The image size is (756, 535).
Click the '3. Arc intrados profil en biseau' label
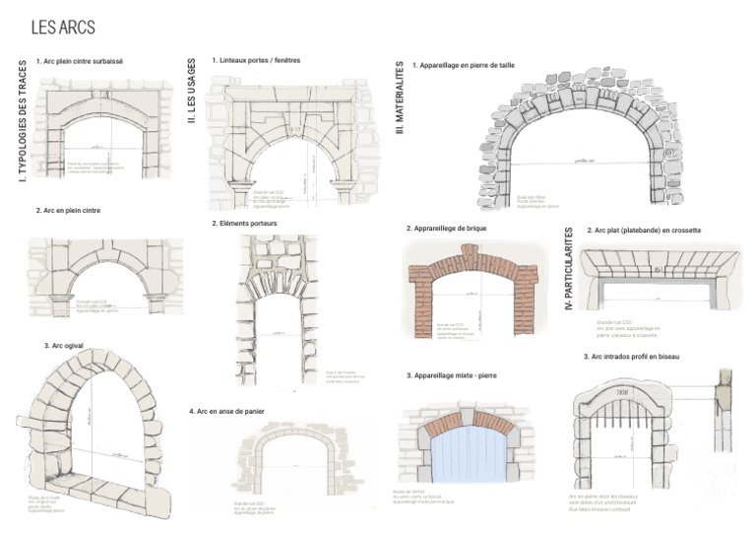[x=632, y=357]
